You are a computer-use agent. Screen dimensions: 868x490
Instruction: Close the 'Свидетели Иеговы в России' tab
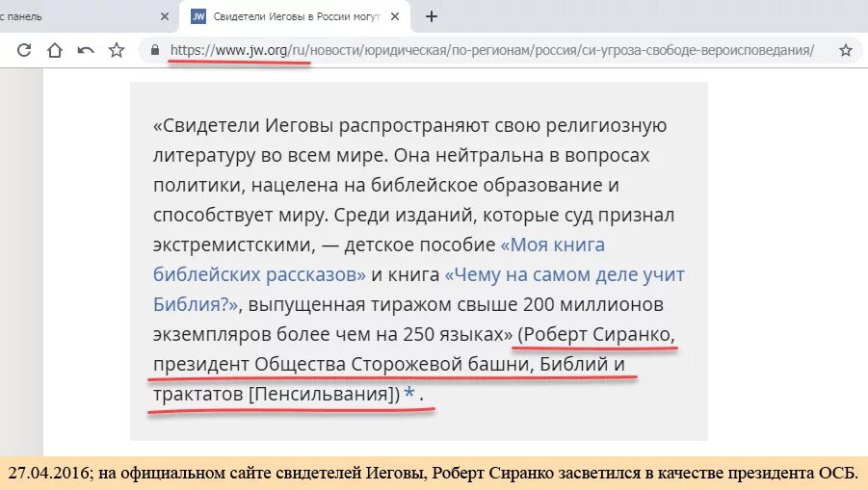[395, 16]
